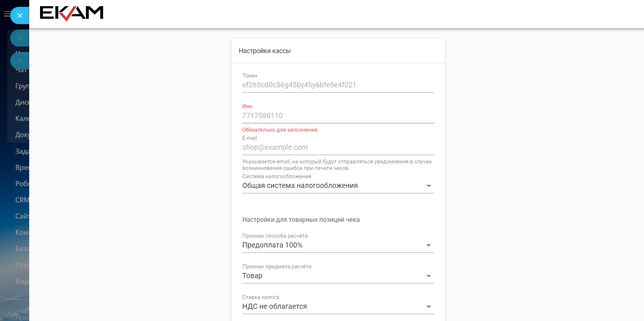Expand the Признак способа расчёта dropdown
This screenshot has width=644, height=321.
click(338, 245)
